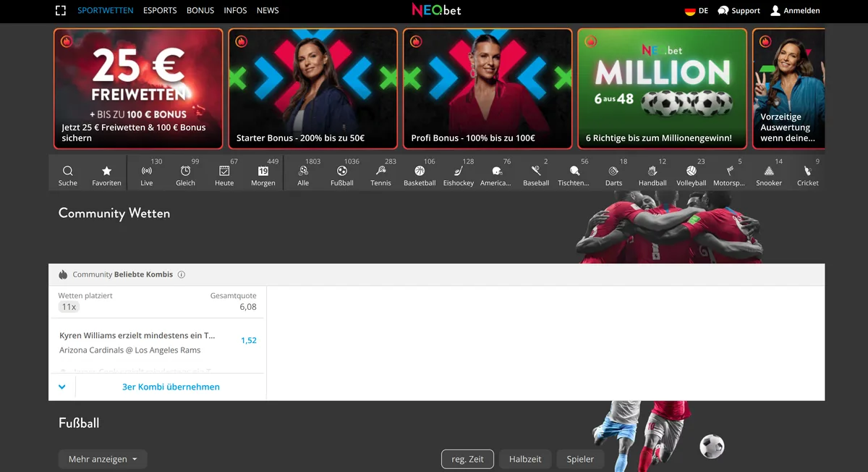Open the Suche magnifier icon
Viewport: 868px width, 472px height.
click(68, 172)
